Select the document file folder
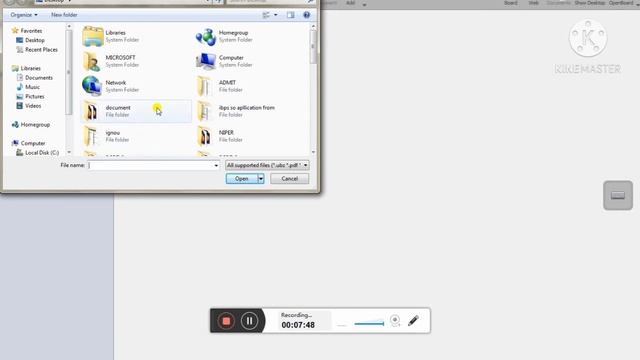Screen dimensions: 640x360 tap(136, 111)
